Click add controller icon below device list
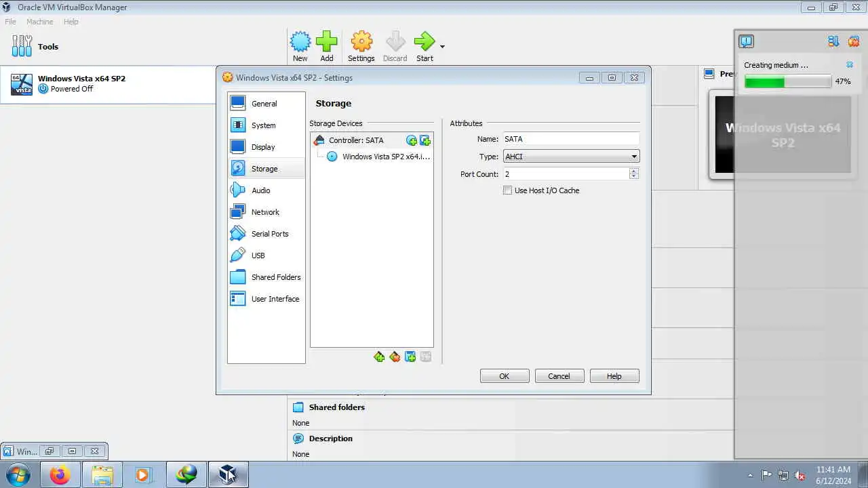The height and width of the screenshot is (488, 868). point(379,357)
